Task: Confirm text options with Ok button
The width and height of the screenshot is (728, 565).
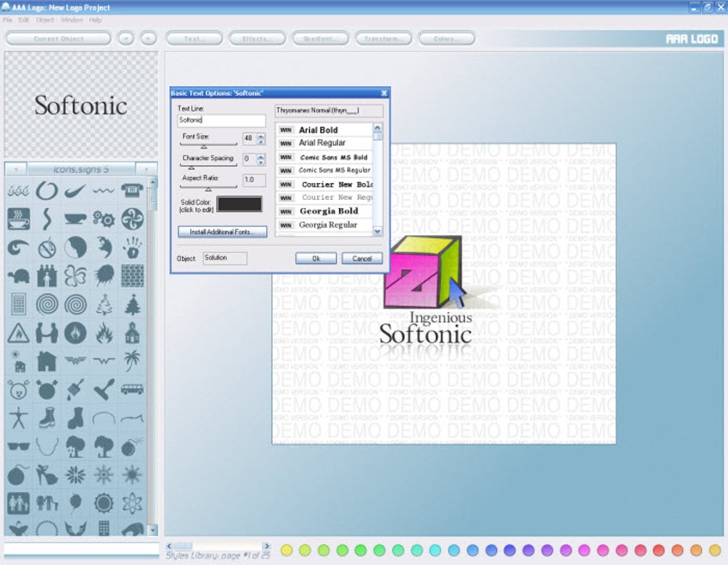Action: pos(316,259)
